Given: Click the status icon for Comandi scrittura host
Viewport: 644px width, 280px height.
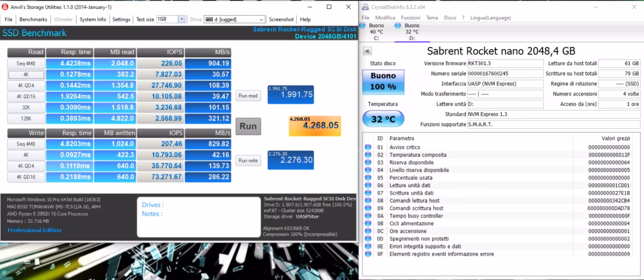Looking at the screenshot, I should 368,208.
